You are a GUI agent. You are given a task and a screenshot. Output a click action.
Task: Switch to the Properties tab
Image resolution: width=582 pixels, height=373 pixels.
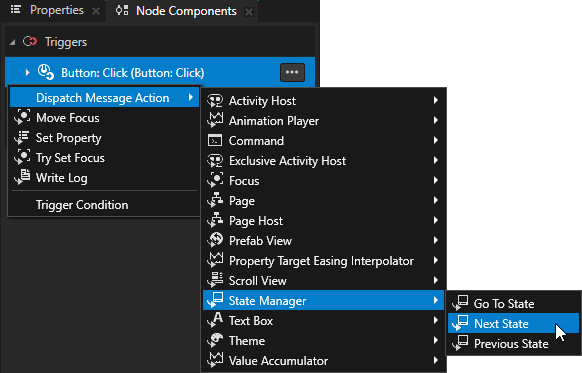[56, 10]
